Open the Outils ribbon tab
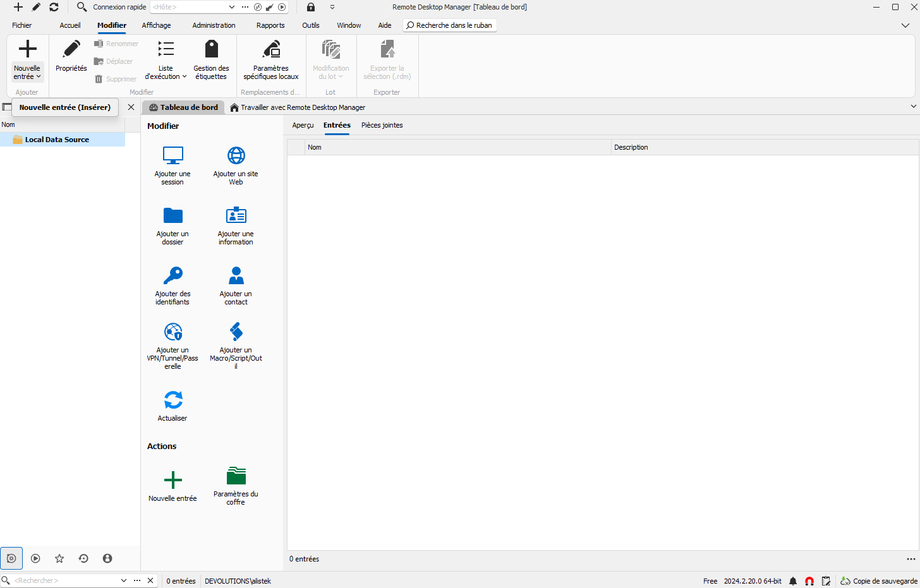 pyautogui.click(x=311, y=25)
